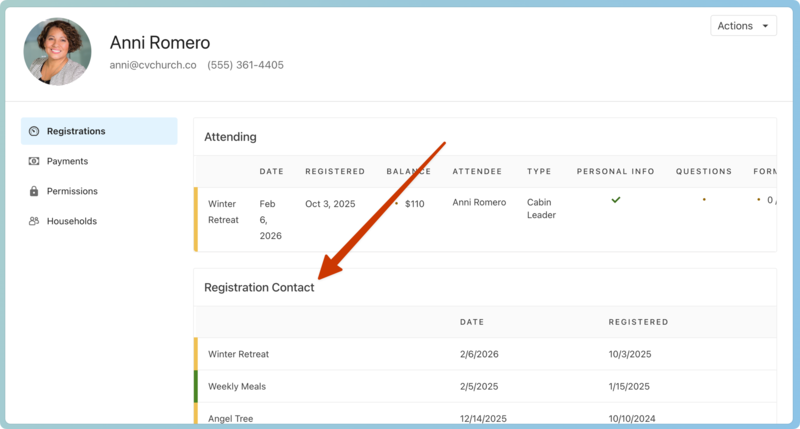The height and width of the screenshot is (429, 800).
Task: Click the orange Questions status dot
Action: [x=704, y=200]
